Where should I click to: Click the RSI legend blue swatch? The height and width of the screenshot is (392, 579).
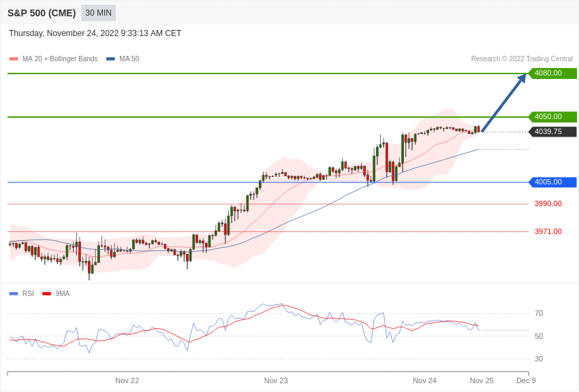coord(14,293)
